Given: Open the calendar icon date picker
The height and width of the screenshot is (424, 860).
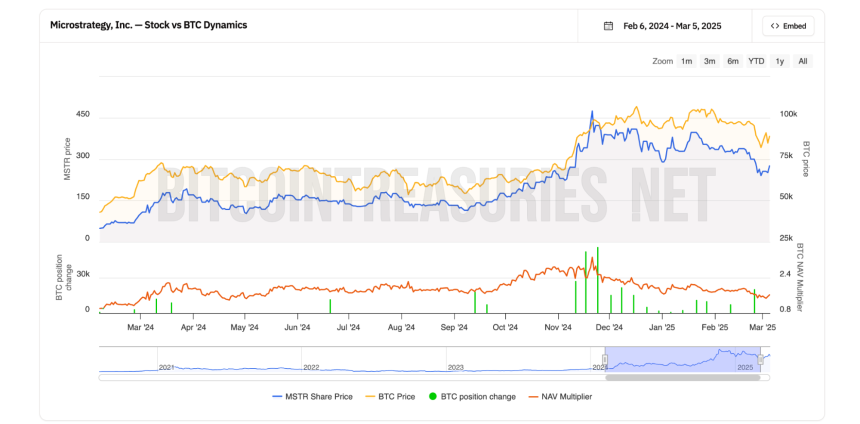Looking at the screenshot, I should pyautogui.click(x=608, y=26).
